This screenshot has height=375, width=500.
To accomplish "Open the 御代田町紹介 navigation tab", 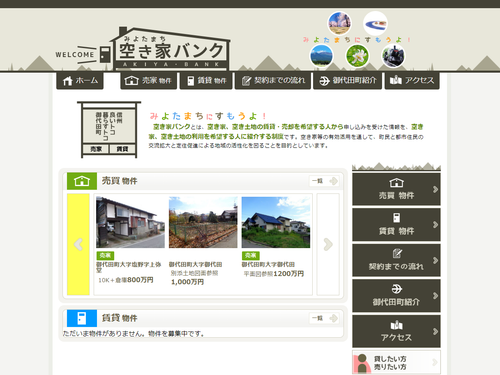I will coord(347,80).
